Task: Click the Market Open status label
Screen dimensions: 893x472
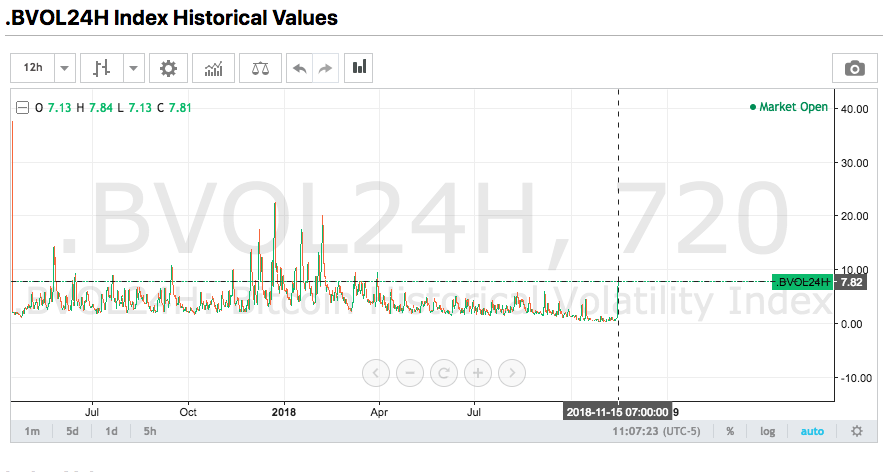Action: pyautogui.click(x=789, y=107)
